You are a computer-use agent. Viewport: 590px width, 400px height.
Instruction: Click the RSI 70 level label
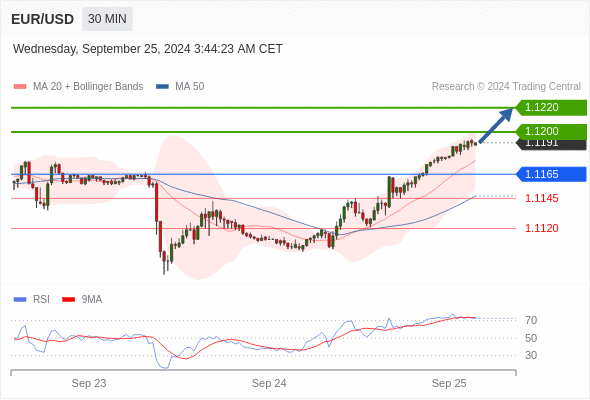[x=531, y=320]
